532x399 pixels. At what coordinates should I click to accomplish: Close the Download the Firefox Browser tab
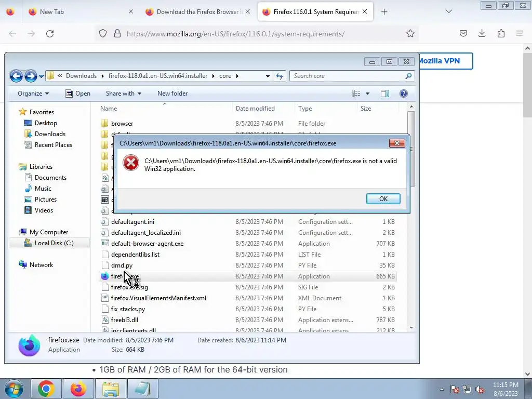coord(248,11)
